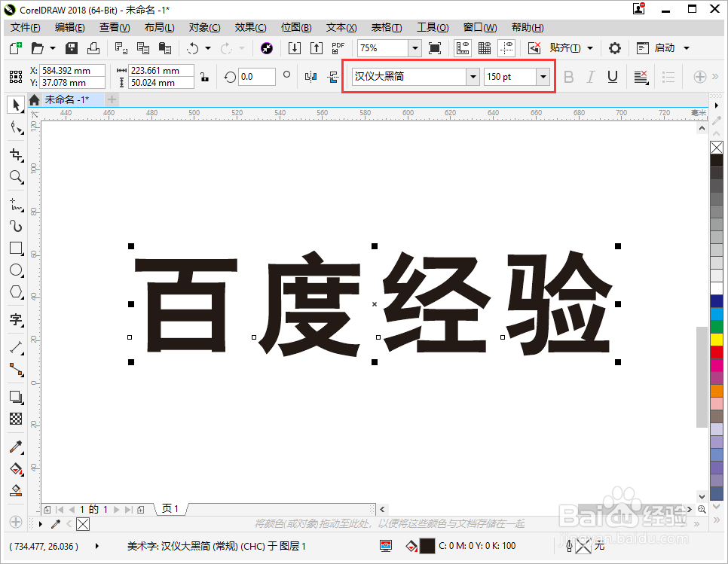Image resolution: width=728 pixels, height=564 pixels.
Task: Toggle Underline formatting
Action: [x=613, y=77]
